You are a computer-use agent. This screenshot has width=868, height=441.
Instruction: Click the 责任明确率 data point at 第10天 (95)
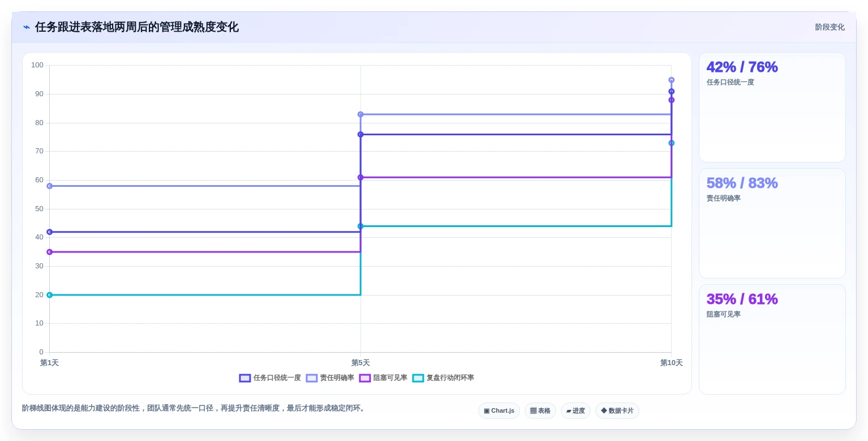(671, 80)
